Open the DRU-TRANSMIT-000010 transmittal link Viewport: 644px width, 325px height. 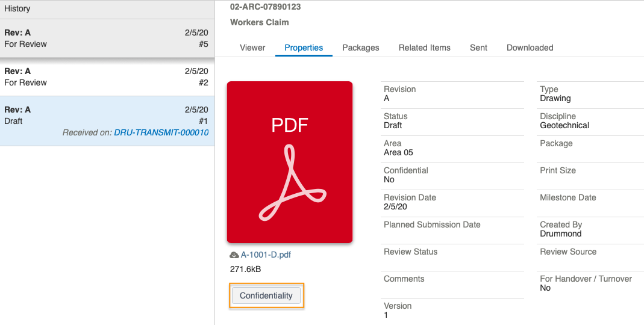tap(161, 132)
